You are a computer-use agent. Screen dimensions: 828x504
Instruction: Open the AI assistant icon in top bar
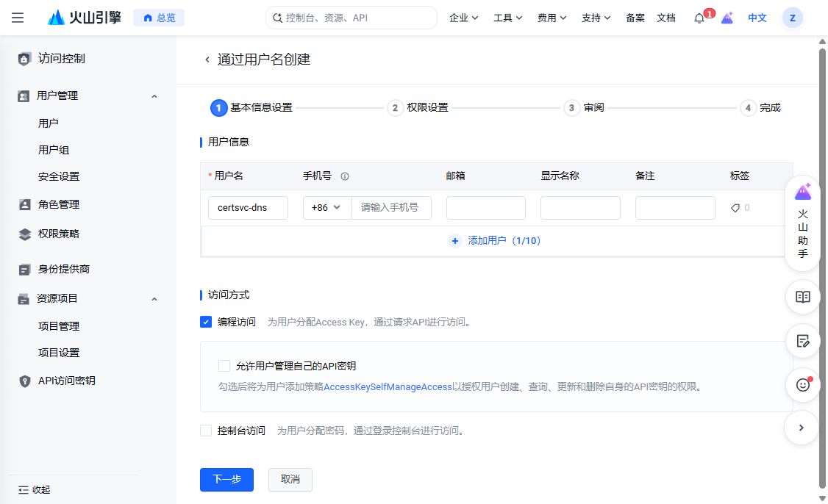click(x=727, y=18)
